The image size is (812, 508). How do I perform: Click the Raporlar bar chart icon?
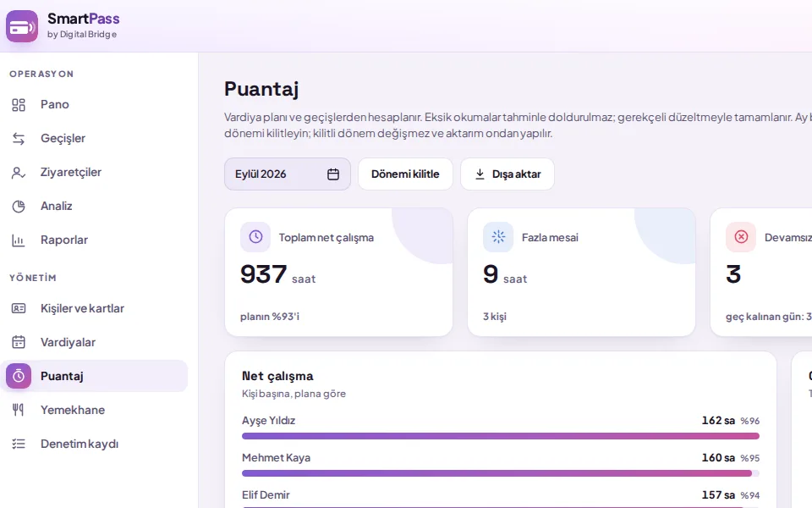[x=19, y=240]
